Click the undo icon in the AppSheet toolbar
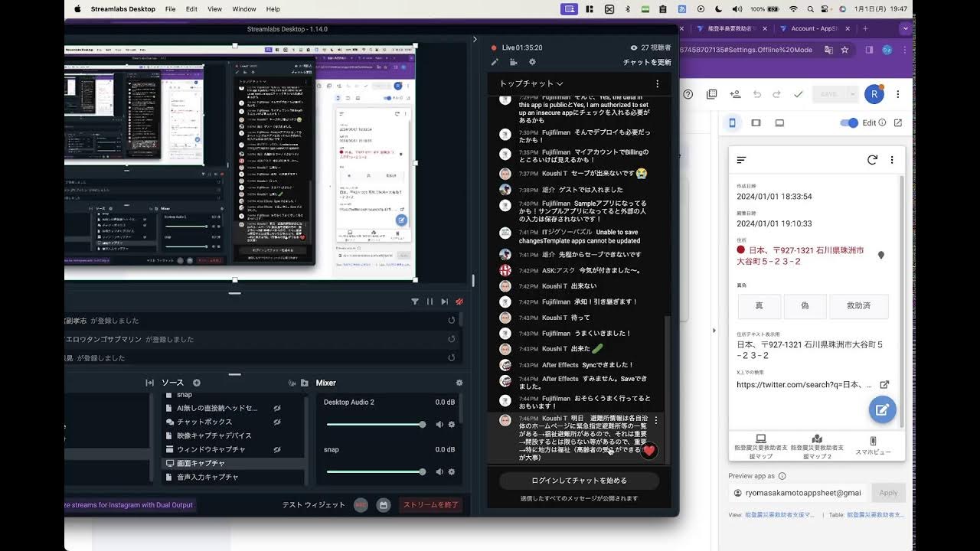The width and height of the screenshot is (980, 551). pos(757,93)
